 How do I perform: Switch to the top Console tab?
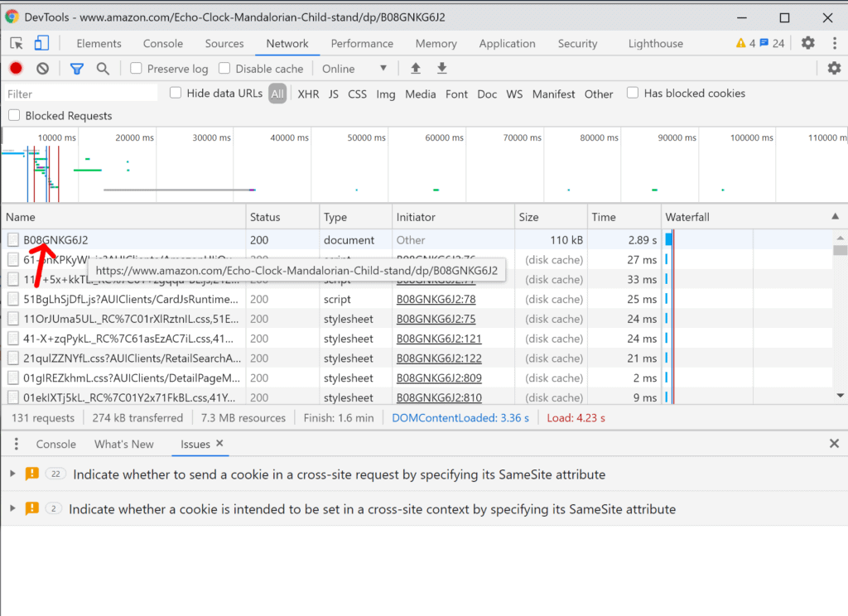click(163, 43)
